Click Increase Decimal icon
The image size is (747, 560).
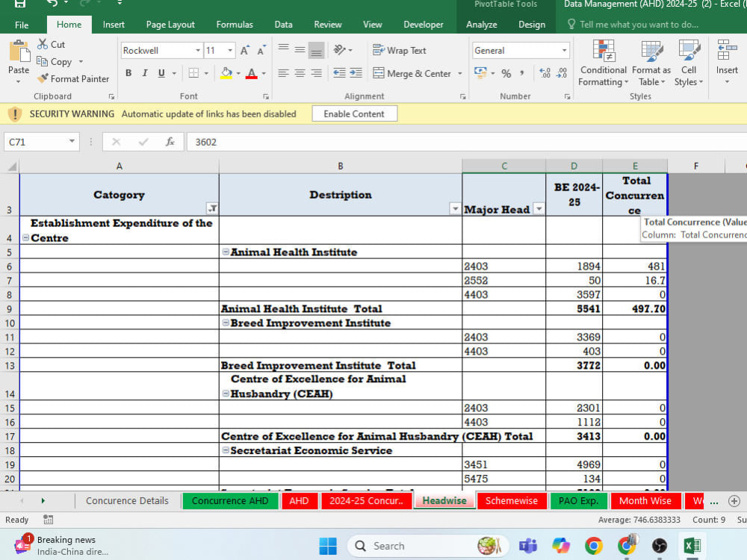pyautogui.click(x=545, y=73)
